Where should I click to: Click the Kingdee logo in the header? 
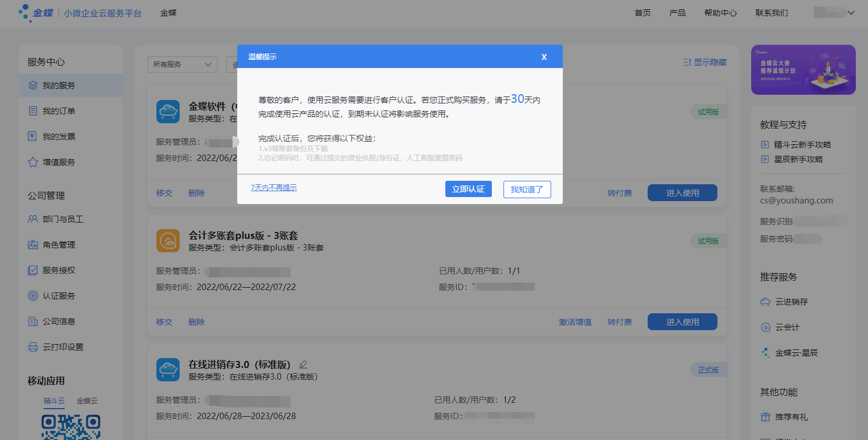coord(36,12)
